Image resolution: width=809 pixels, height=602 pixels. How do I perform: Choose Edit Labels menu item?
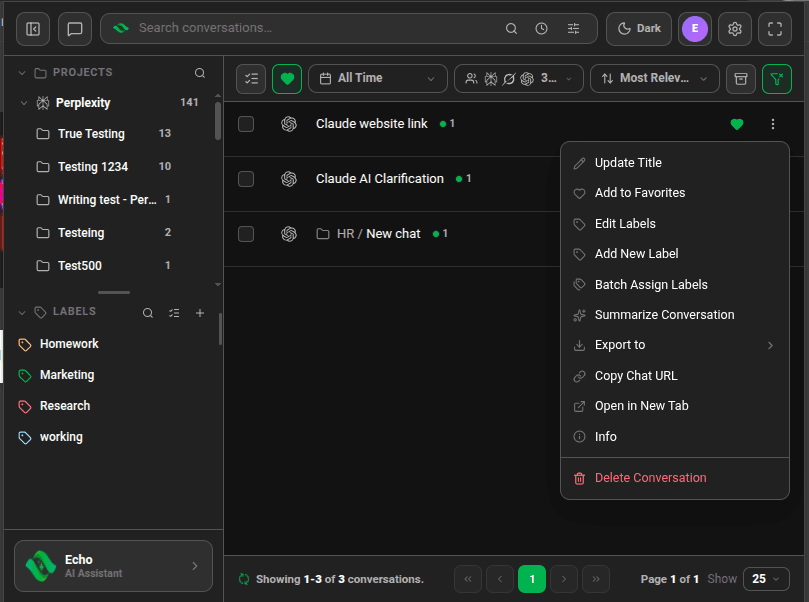[675, 224]
